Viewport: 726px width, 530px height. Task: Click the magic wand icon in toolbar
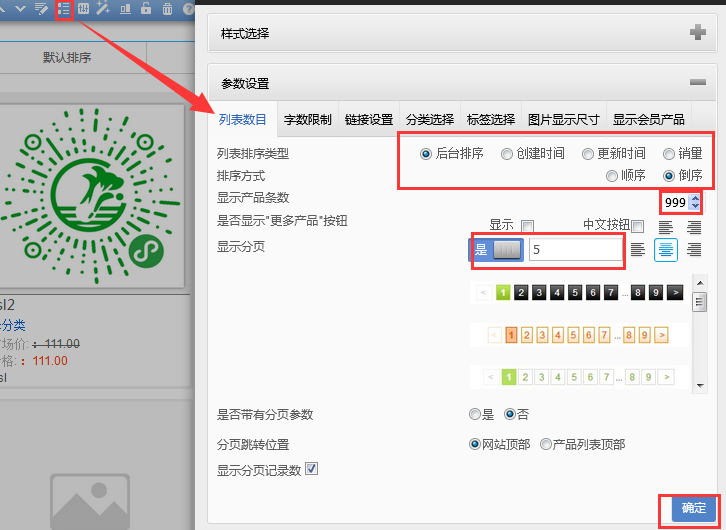pyautogui.click(x=104, y=9)
